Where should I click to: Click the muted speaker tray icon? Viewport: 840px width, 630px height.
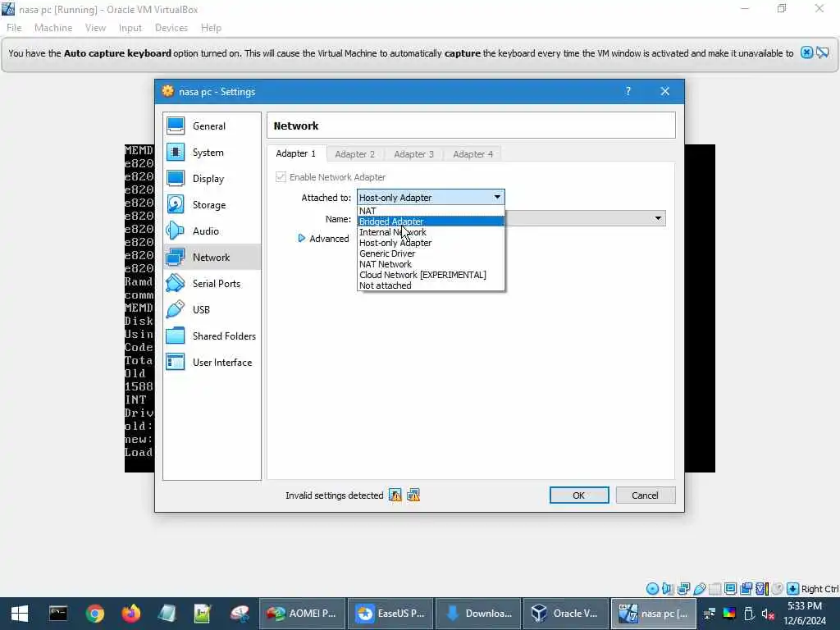click(768, 614)
